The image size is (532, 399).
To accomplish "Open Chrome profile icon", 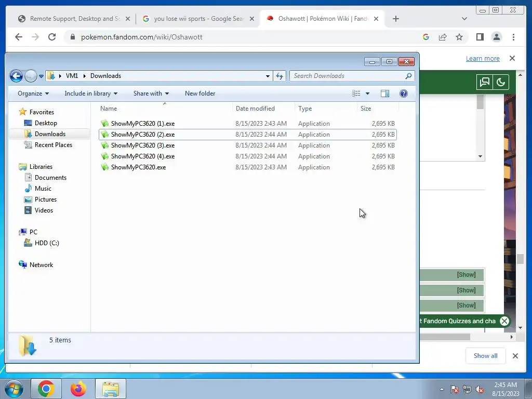I will 496,37.
